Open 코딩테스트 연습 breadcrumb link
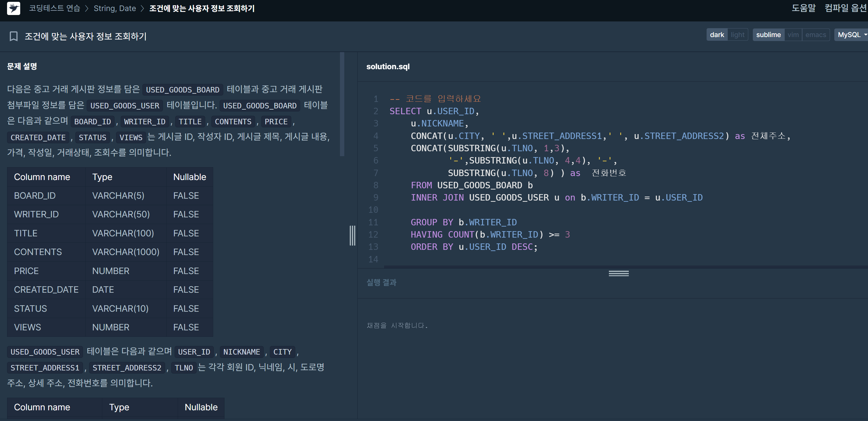This screenshot has height=421, width=868. pos(54,8)
